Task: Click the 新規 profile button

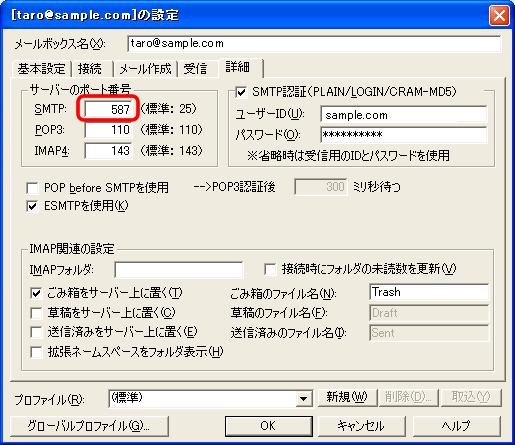Action: (x=347, y=397)
